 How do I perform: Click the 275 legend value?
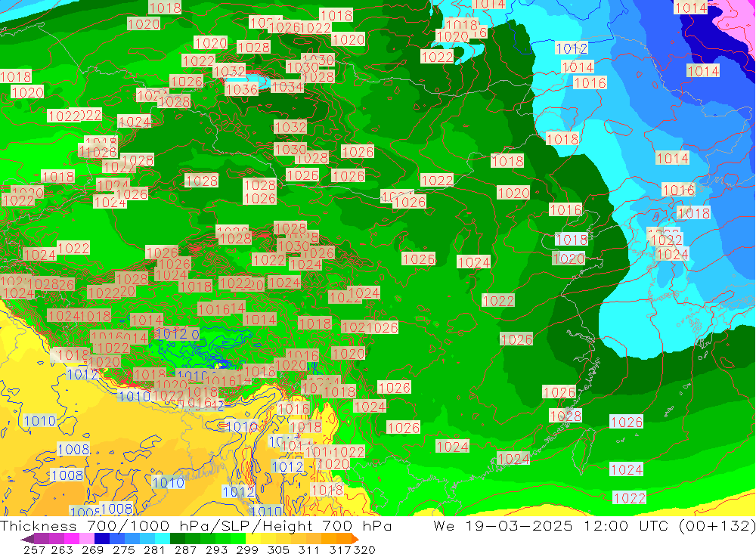point(124,549)
